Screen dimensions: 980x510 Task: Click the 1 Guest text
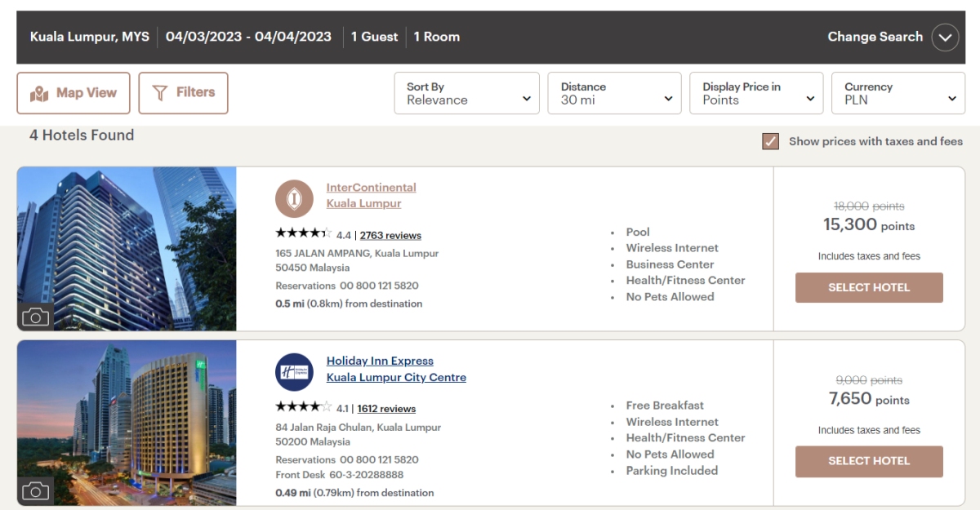click(x=375, y=37)
